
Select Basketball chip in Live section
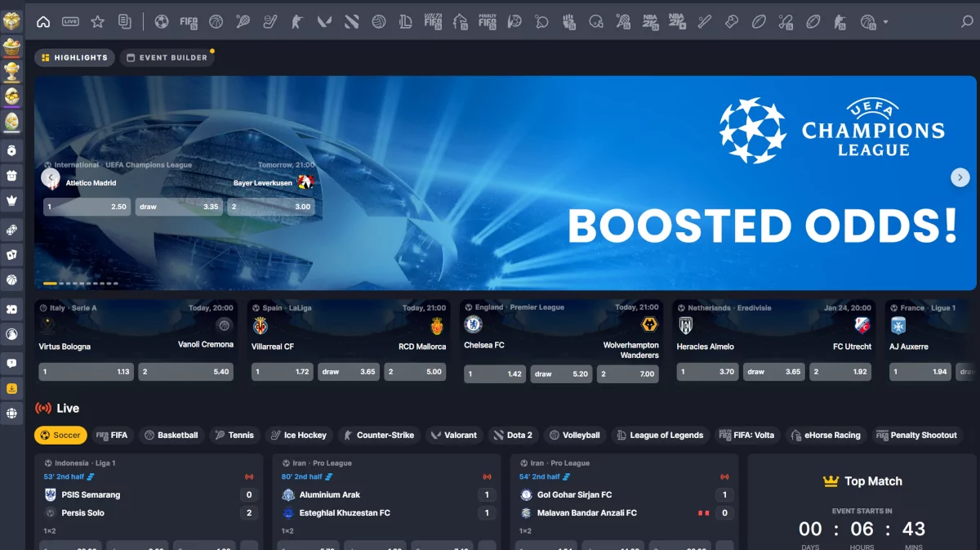pos(171,436)
